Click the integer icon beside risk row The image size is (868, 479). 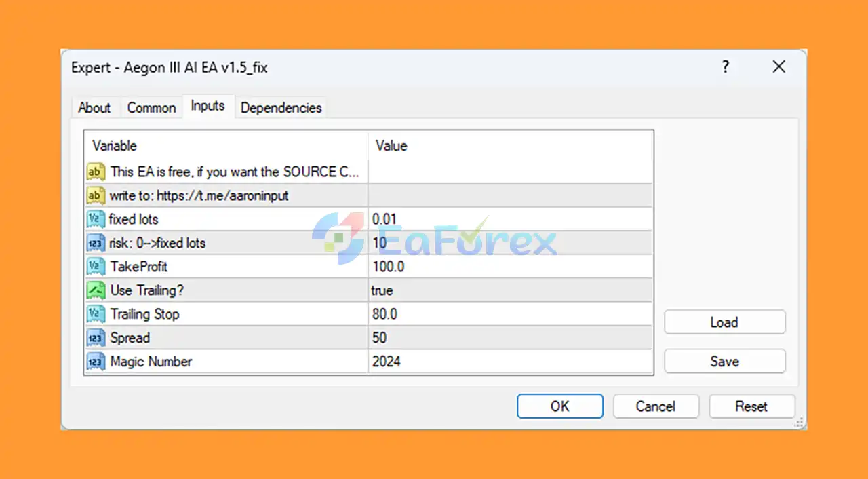pyautogui.click(x=96, y=243)
